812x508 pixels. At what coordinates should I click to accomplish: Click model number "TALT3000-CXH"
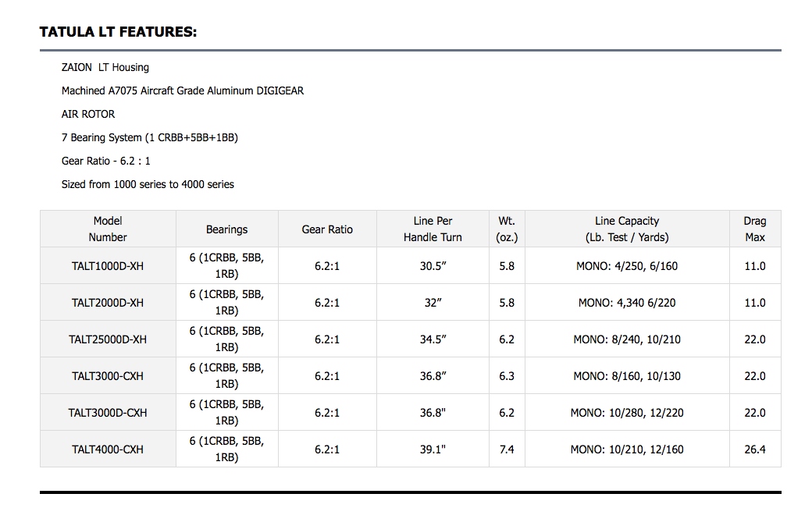pos(108,376)
